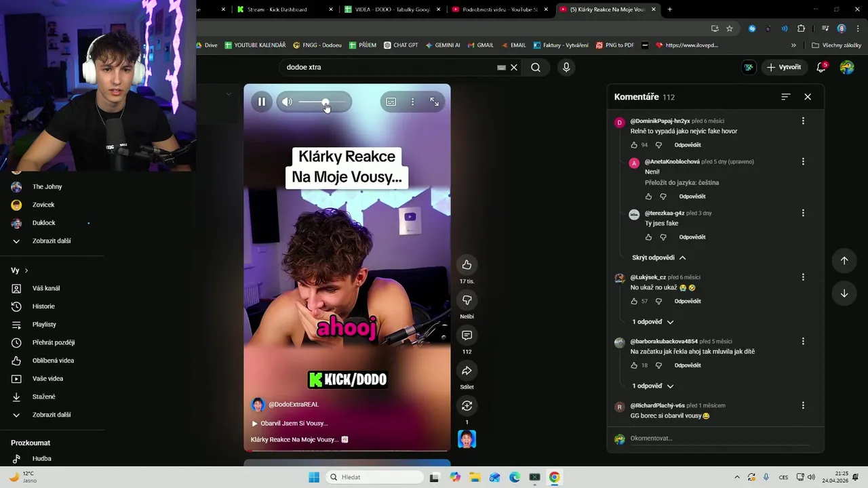Open the subscription The Johny
This screenshot has width=868, height=488.
[47, 186]
